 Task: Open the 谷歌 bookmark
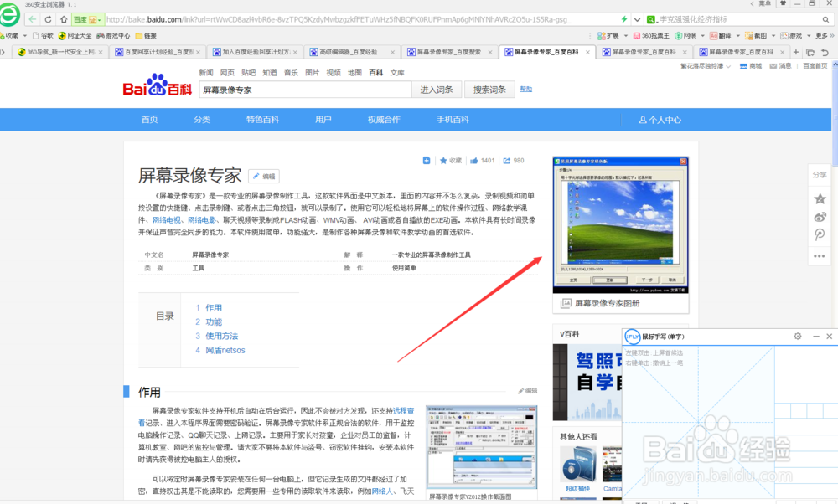pyautogui.click(x=43, y=36)
